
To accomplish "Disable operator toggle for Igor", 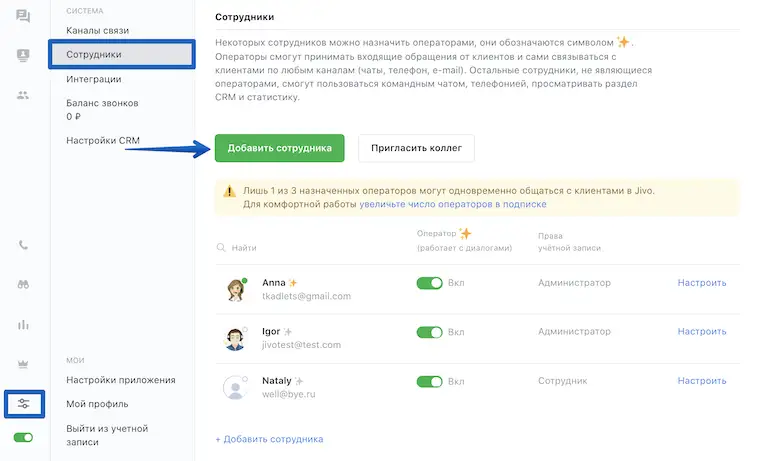I will 429,332.
